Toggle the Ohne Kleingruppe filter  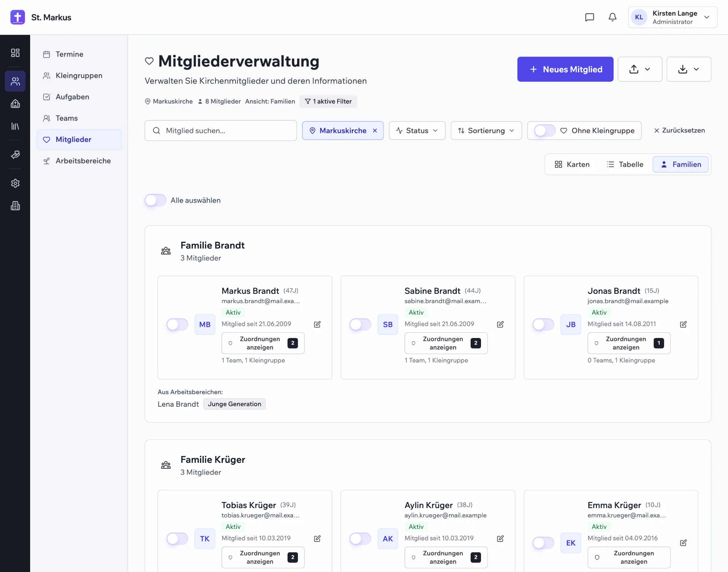(x=545, y=131)
